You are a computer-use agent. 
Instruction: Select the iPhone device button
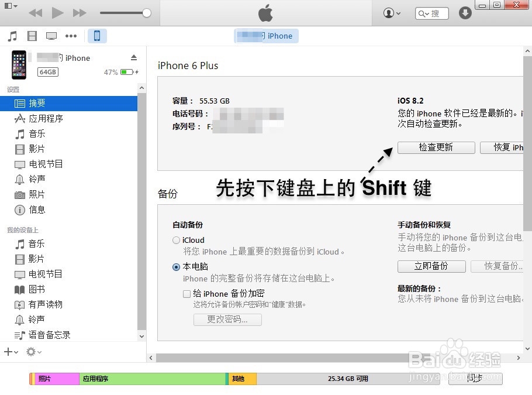[x=97, y=36]
